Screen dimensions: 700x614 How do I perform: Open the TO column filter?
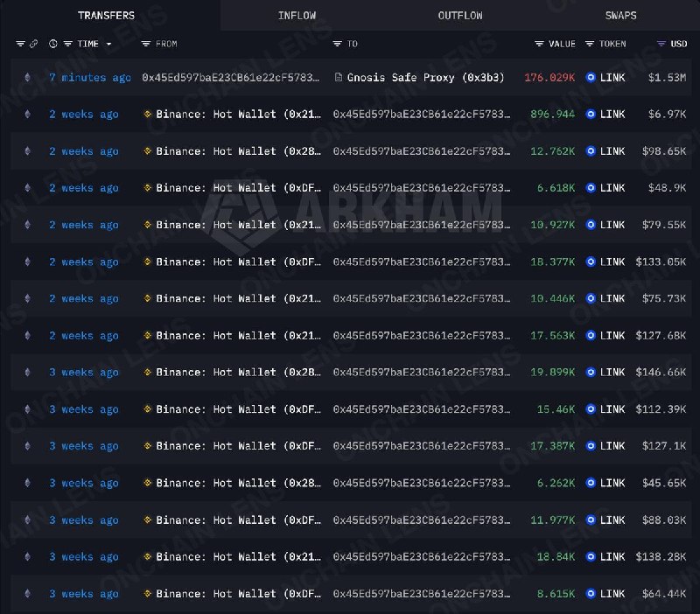point(337,44)
